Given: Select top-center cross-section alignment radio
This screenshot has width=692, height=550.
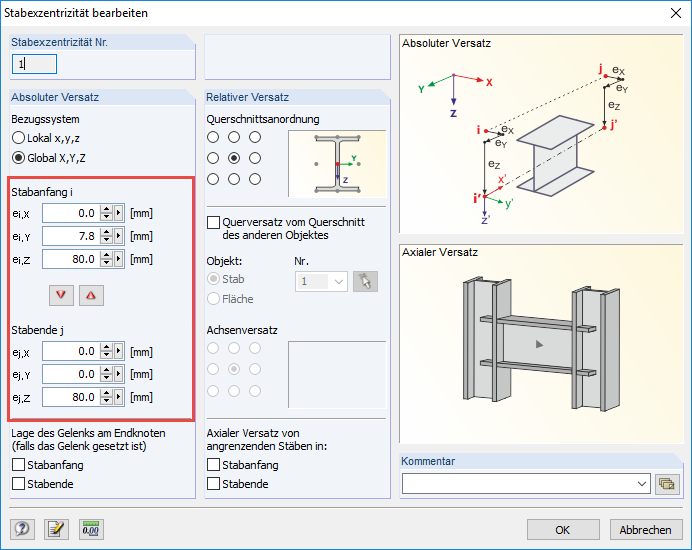Looking at the screenshot, I should point(234,137).
